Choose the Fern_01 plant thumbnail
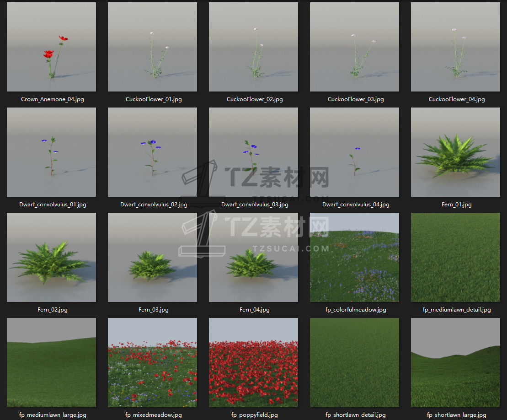 pyautogui.click(x=455, y=152)
